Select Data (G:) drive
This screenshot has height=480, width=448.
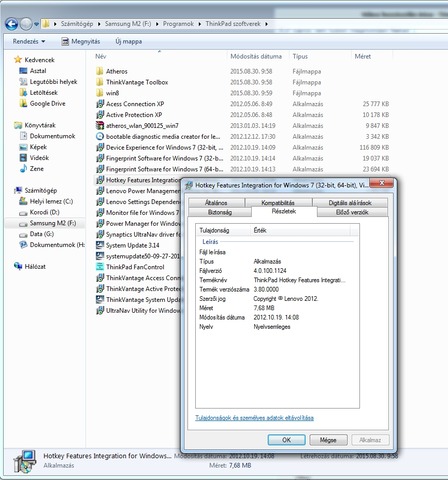42,234
